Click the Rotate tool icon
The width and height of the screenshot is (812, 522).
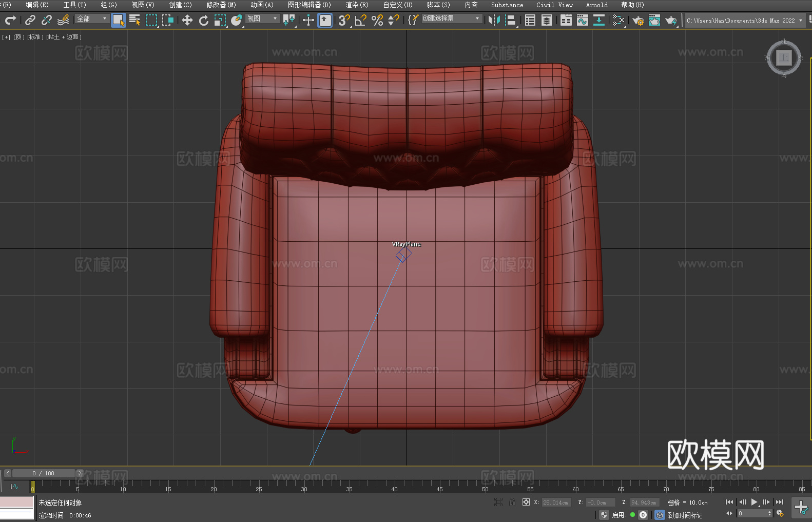point(204,20)
